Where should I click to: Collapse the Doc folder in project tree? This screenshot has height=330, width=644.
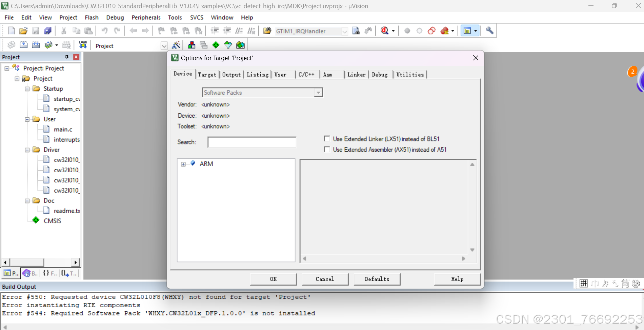coord(27,201)
